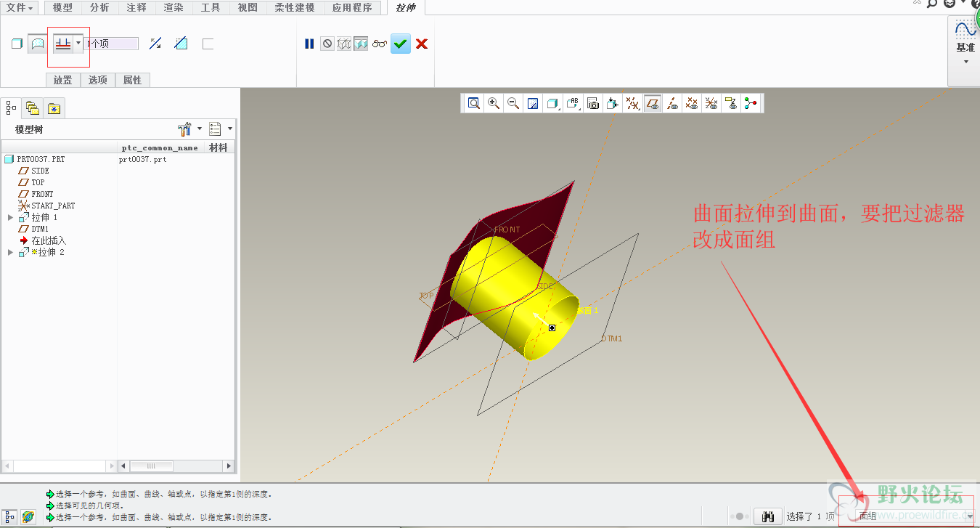Open the datum display filters icon
980x528 pixels.
tap(632, 103)
